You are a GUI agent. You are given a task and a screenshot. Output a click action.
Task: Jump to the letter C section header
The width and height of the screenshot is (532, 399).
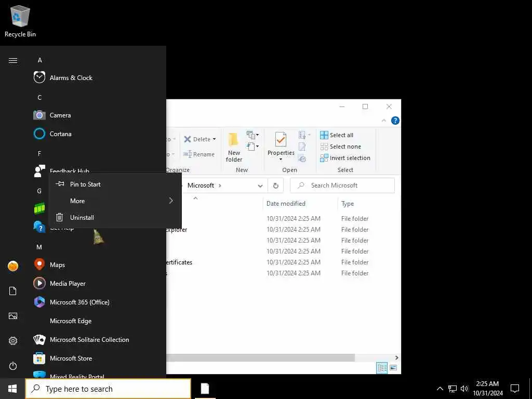39,97
